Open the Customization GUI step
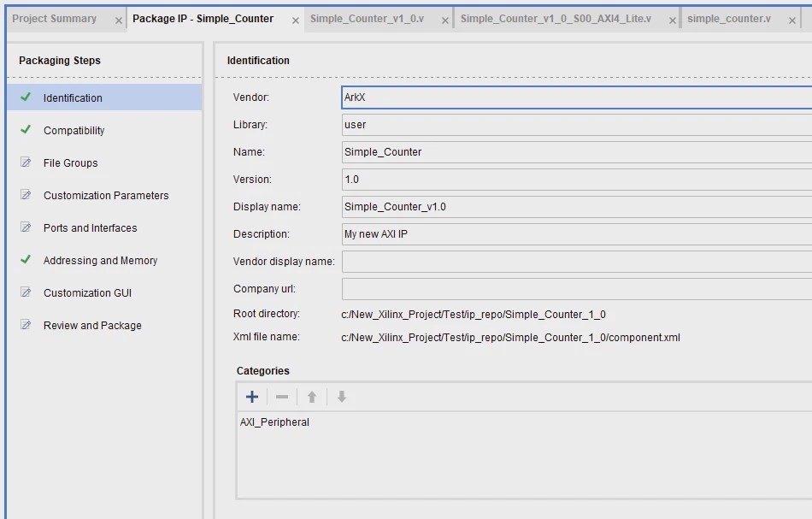 [104, 292]
